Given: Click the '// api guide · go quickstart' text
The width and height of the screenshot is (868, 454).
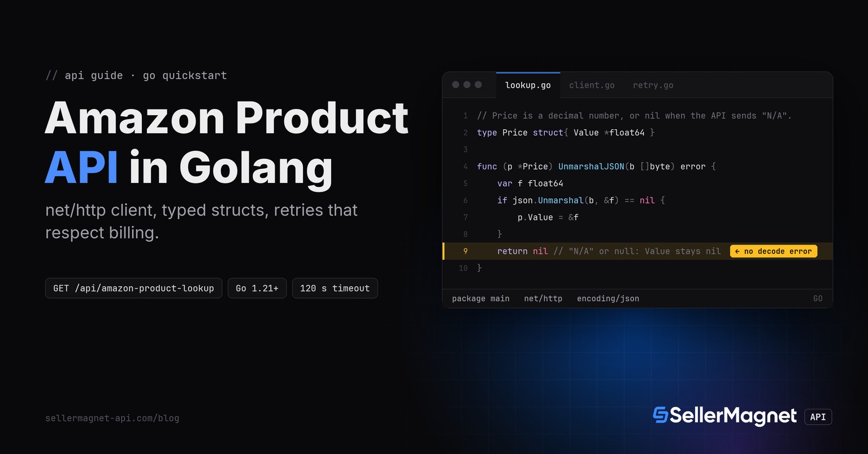Looking at the screenshot, I should tap(136, 76).
